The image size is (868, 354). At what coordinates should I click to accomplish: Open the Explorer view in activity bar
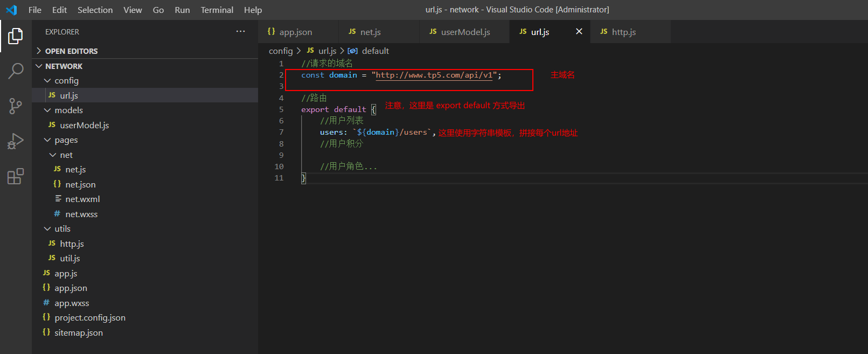[16, 36]
